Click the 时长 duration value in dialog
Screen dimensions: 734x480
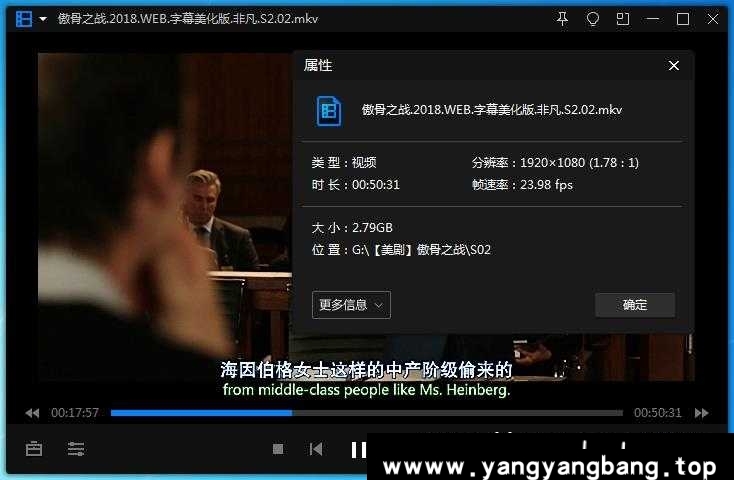click(376, 185)
